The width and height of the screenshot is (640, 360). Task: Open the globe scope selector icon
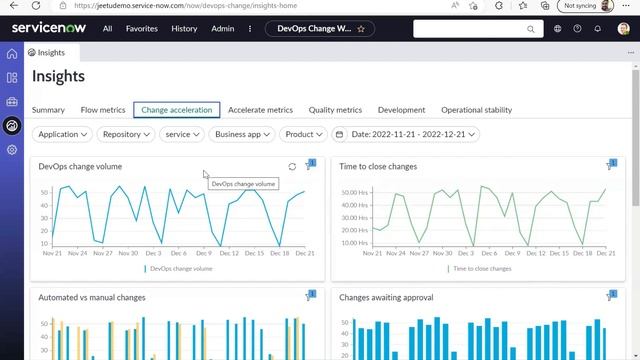tap(558, 29)
